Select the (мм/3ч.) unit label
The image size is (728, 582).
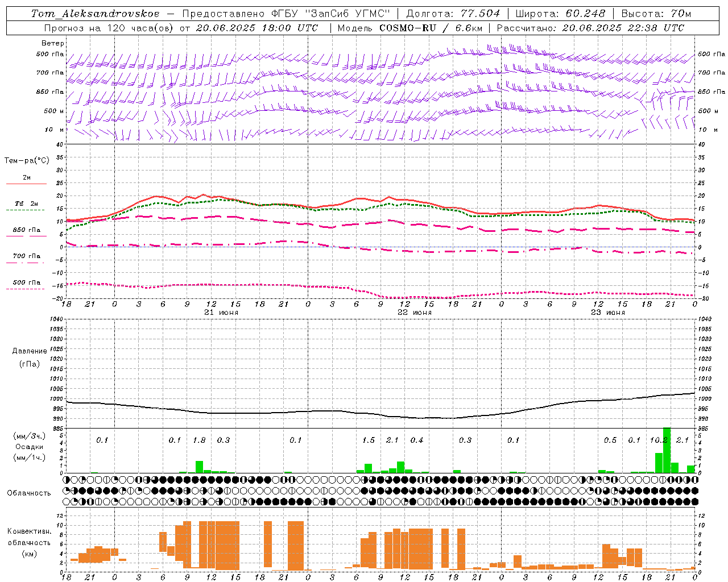coord(28,436)
